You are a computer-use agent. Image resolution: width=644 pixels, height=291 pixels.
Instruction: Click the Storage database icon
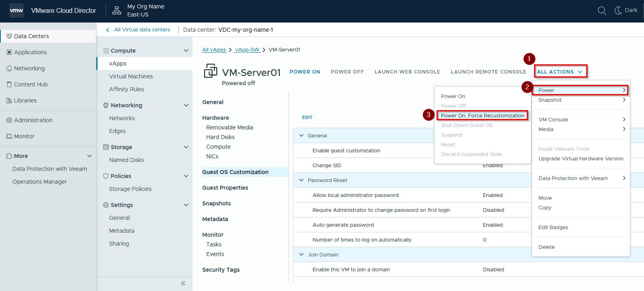point(106,147)
